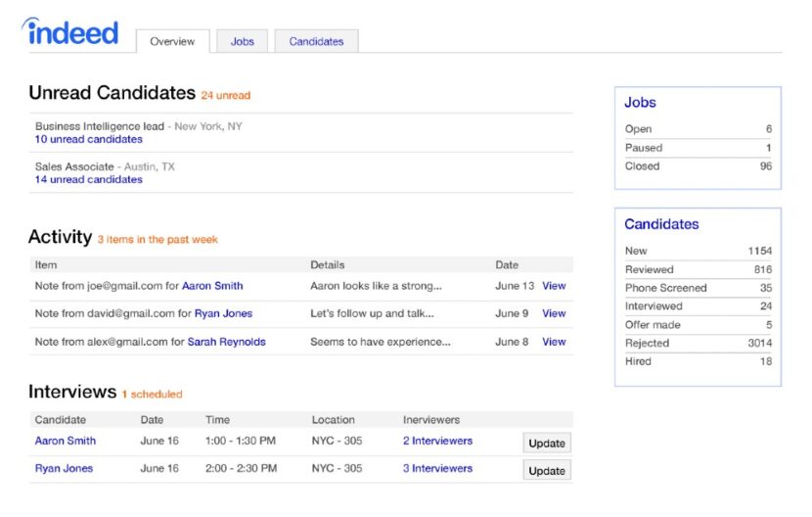812x517 pixels.
Task: Open the Jobs sidebar panel heading
Action: point(640,103)
